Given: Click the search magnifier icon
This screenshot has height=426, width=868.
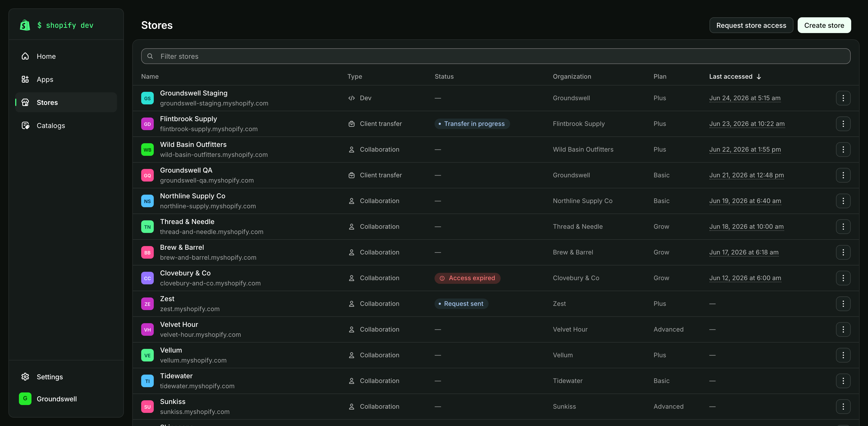Looking at the screenshot, I should point(150,56).
